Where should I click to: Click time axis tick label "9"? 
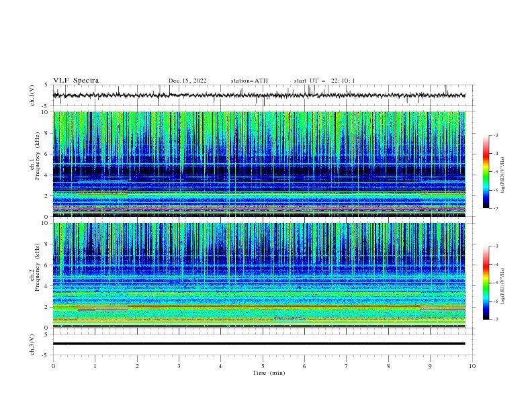[x=430, y=366]
